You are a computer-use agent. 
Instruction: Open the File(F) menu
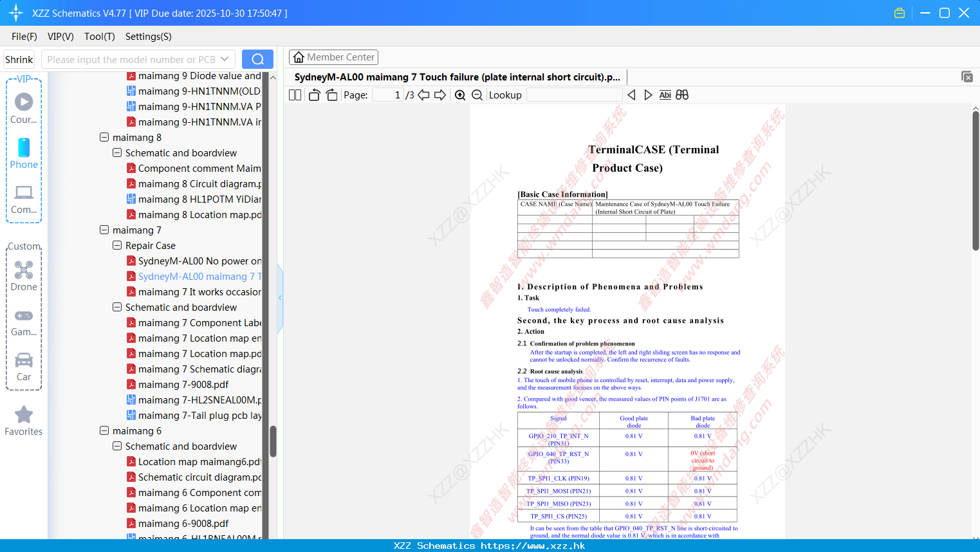point(24,37)
